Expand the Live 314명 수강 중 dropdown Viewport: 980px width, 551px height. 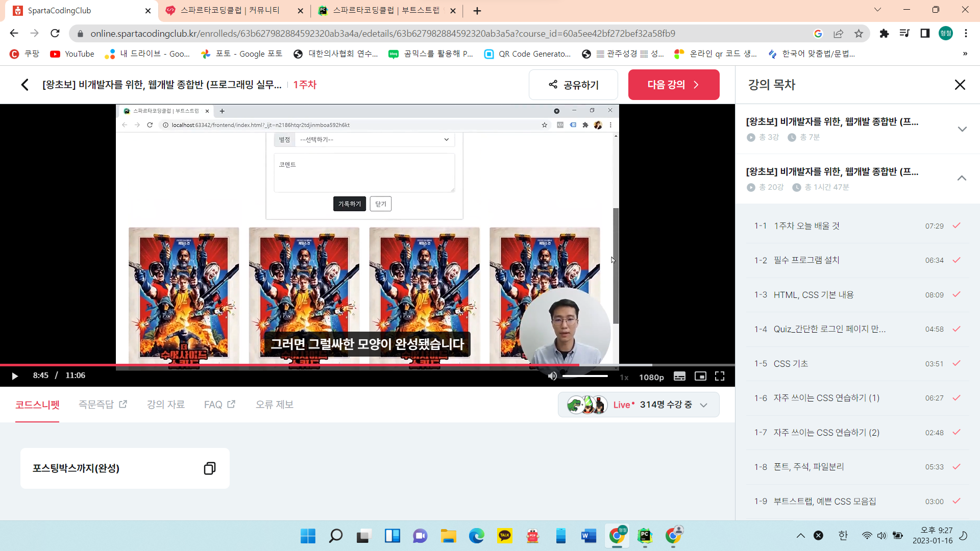coord(639,405)
